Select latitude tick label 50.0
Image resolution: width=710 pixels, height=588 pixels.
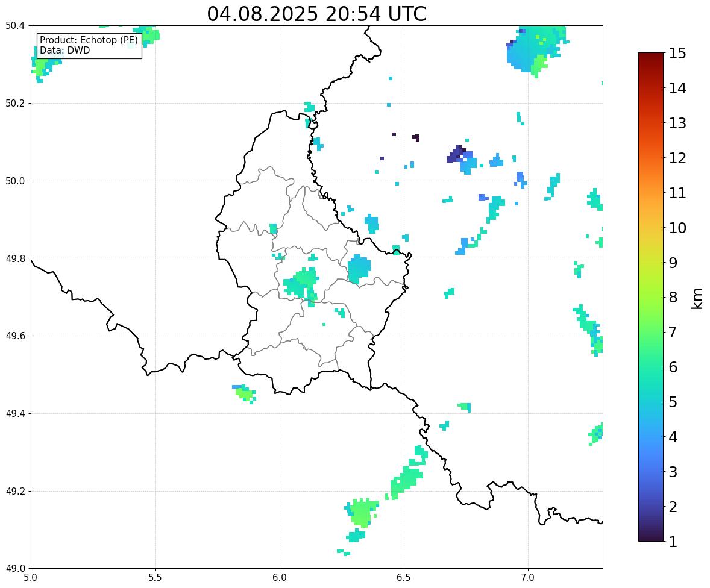click(15, 181)
